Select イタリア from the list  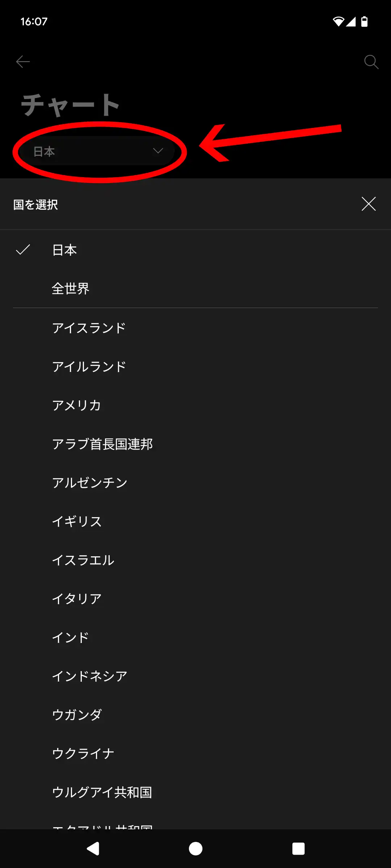pos(77,599)
